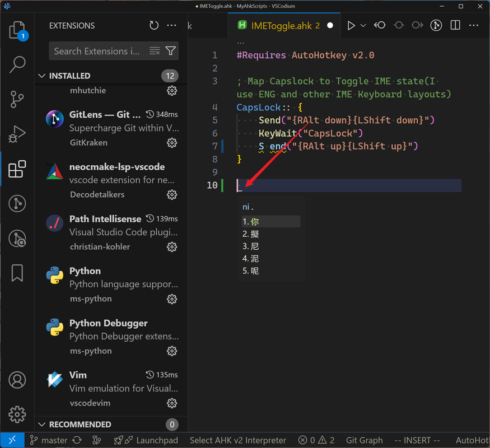Click Git Graph in status bar
The image size is (490, 448).
pyautogui.click(x=364, y=440)
